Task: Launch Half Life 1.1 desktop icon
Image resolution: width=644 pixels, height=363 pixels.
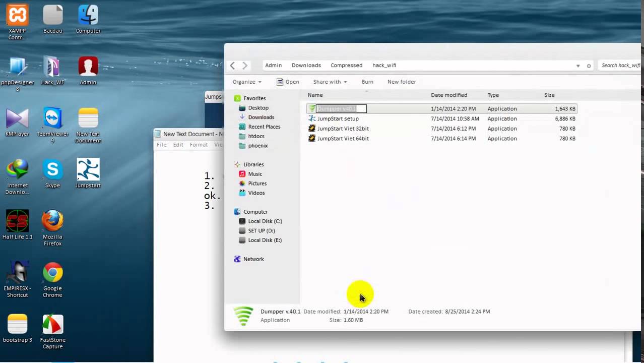Action: [x=18, y=225]
